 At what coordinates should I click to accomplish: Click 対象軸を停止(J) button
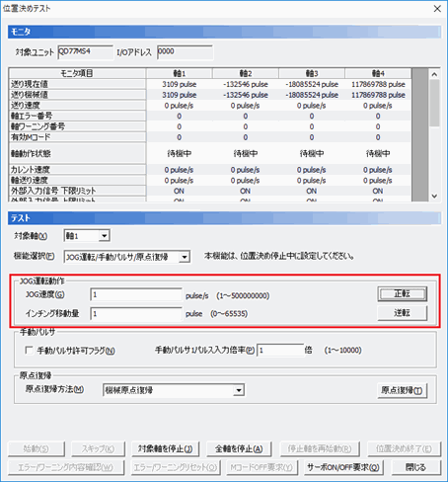[x=165, y=448]
